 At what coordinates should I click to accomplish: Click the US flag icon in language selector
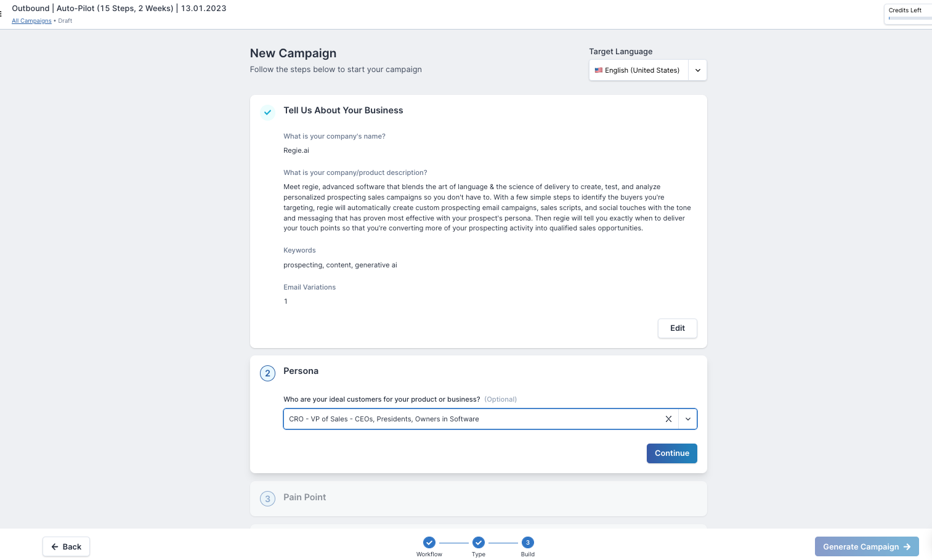(x=598, y=70)
